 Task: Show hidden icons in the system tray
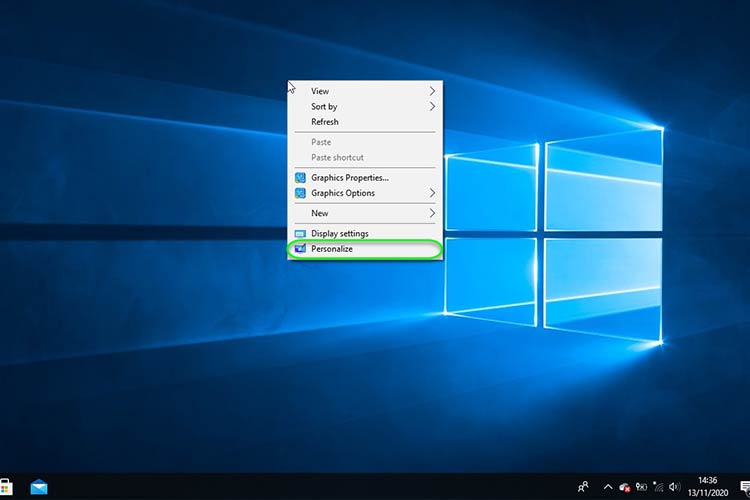608,487
